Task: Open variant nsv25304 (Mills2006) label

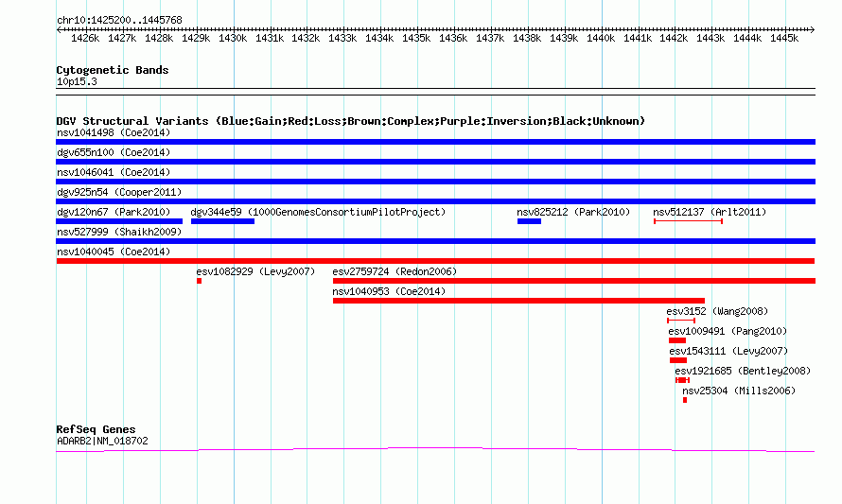Action: pos(739,391)
